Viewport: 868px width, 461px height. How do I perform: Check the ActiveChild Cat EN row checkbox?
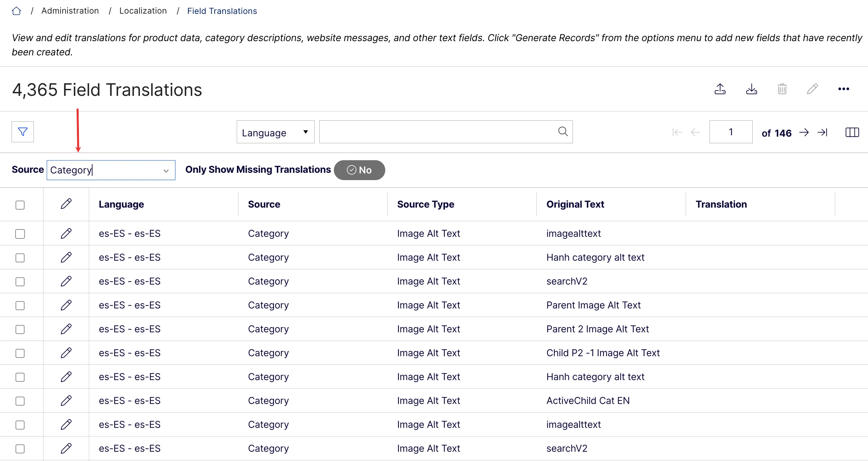[20, 401]
